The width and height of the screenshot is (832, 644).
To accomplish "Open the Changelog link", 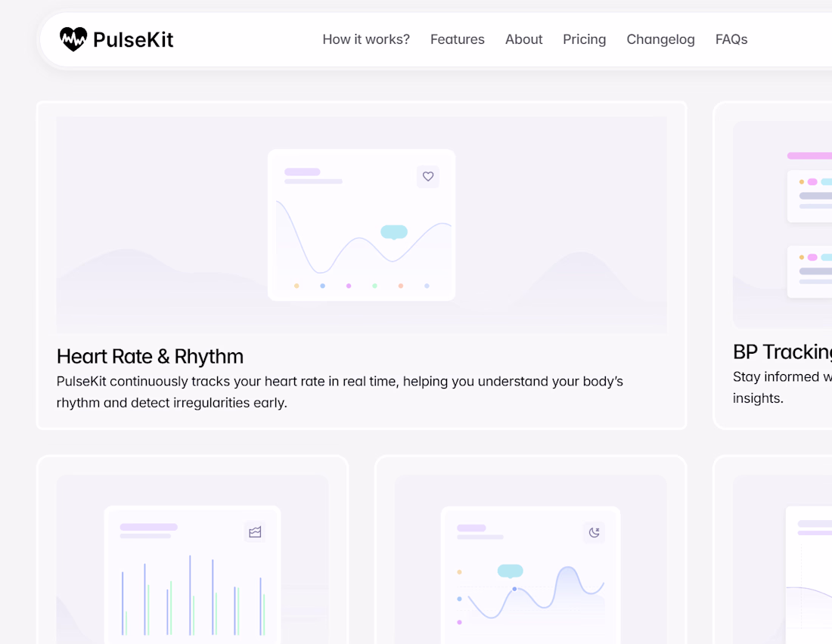I will tap(661, 39).
